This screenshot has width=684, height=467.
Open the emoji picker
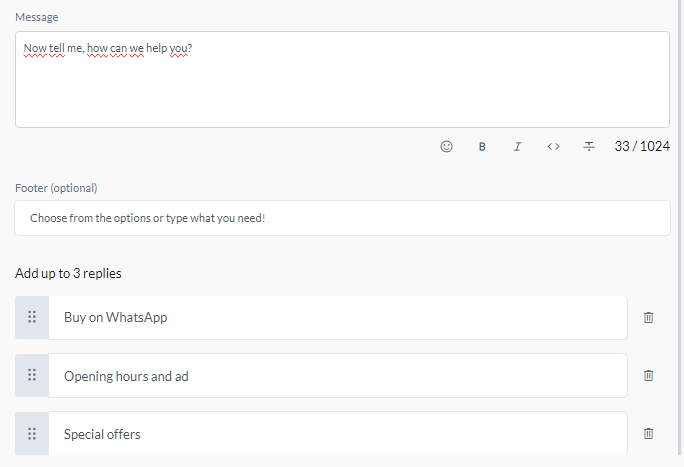[x=447, y=146]
